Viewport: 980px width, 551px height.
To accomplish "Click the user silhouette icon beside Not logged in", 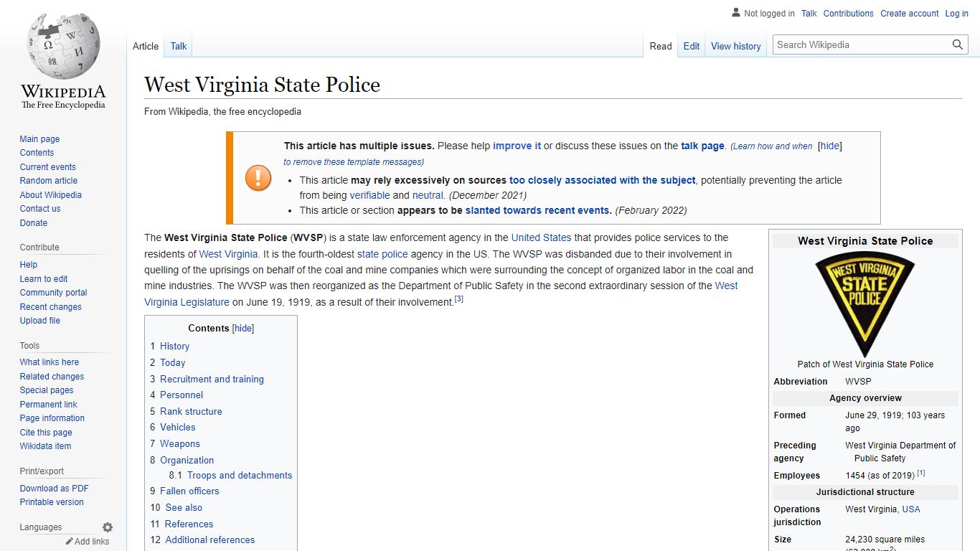I will click(736, 13).
